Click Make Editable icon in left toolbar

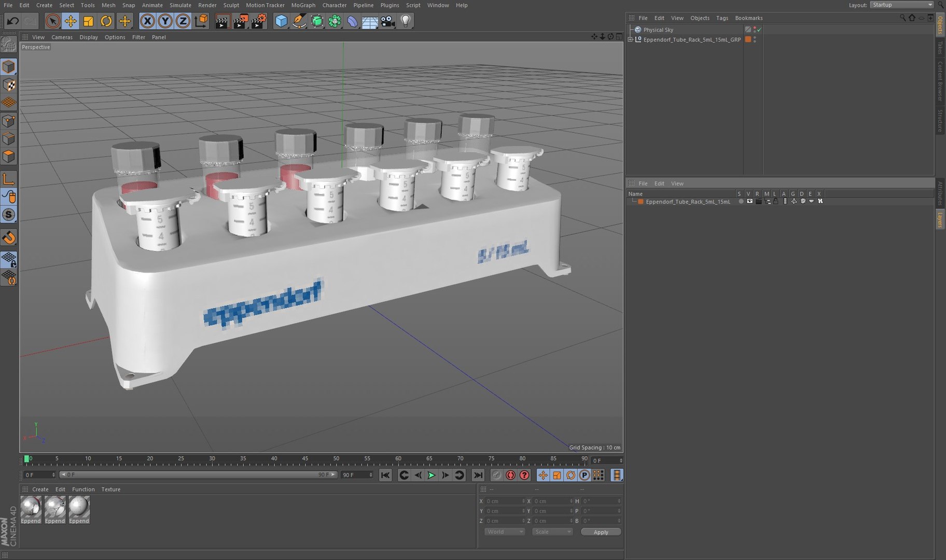point(9,45)
